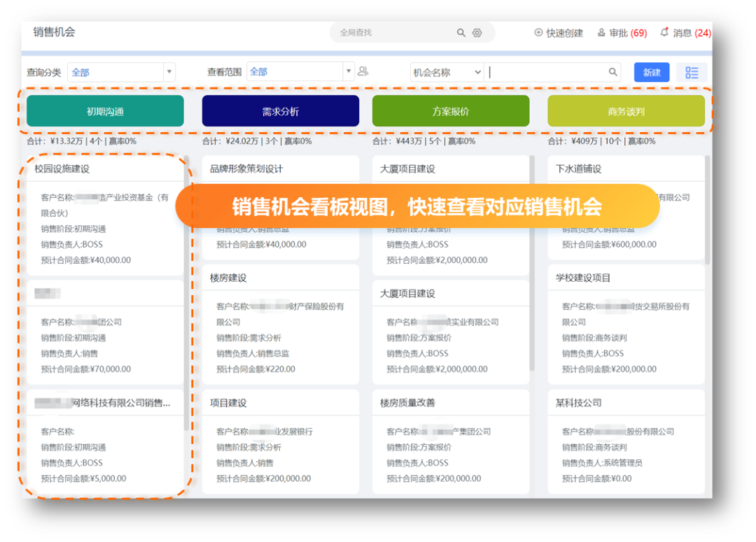756x542 pixels.
Task: Select the 初期沟通 stage header
Action: point(105,111)
